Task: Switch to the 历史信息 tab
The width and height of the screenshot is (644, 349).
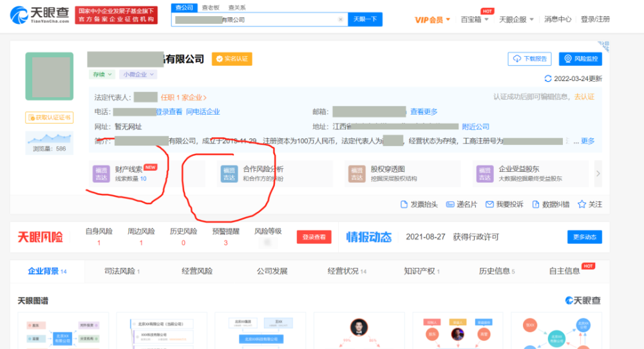Action: [x=497, y=271]
